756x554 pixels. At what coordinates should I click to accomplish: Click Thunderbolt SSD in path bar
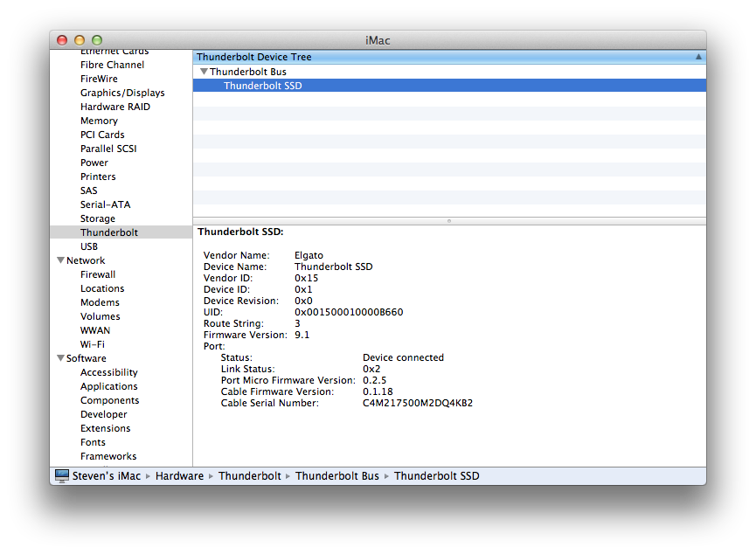436,476
